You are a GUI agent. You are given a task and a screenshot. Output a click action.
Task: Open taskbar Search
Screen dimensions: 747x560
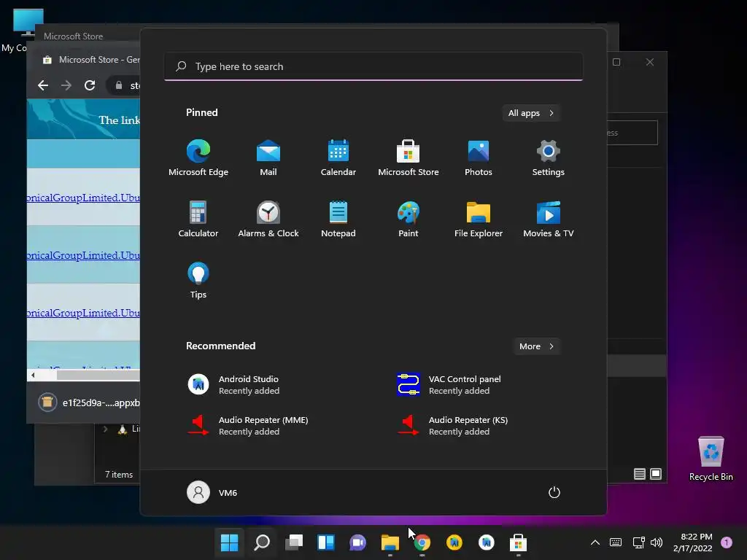coord(262,542)
